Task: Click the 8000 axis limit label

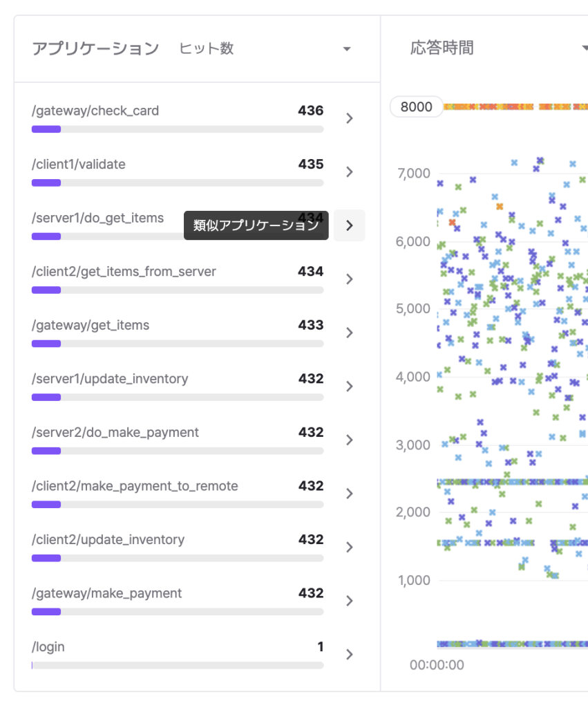Action: pos(417,106)
